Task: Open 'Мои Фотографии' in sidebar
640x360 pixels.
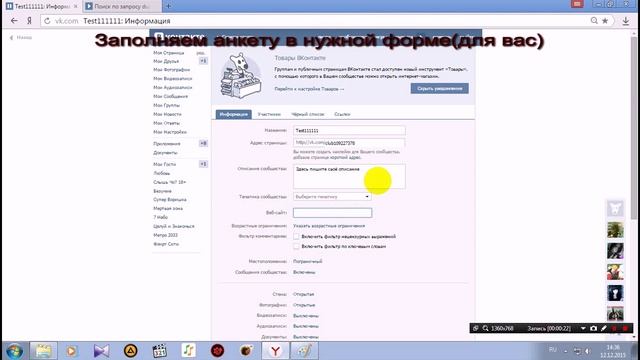Action: point(172,70)
